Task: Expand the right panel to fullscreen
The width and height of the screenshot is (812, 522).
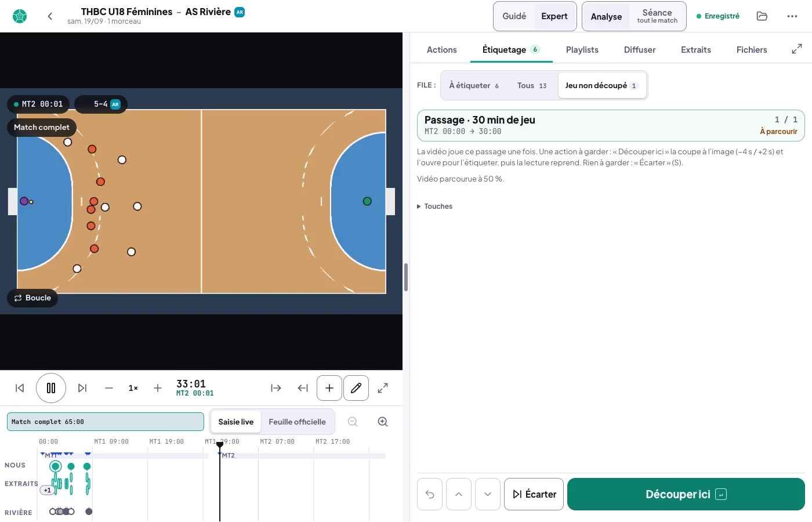Action: [797, 49]
